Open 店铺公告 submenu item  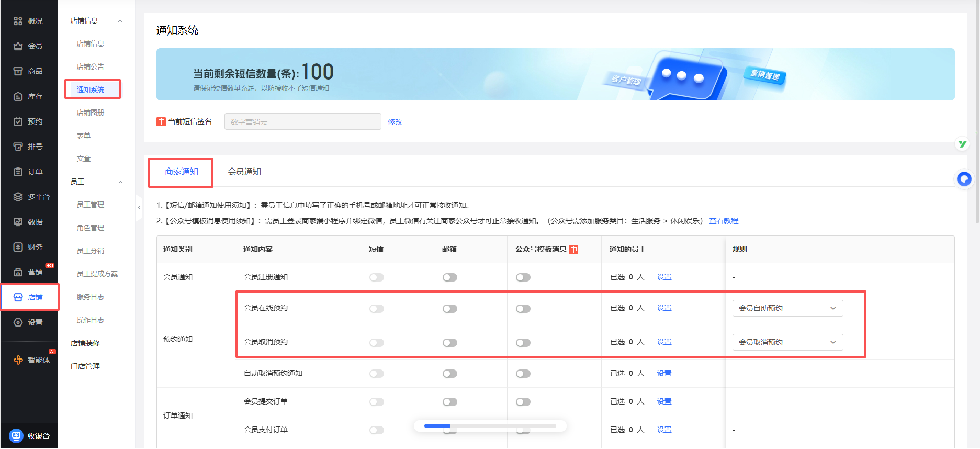pyautogui.click(x=91, y=66)
